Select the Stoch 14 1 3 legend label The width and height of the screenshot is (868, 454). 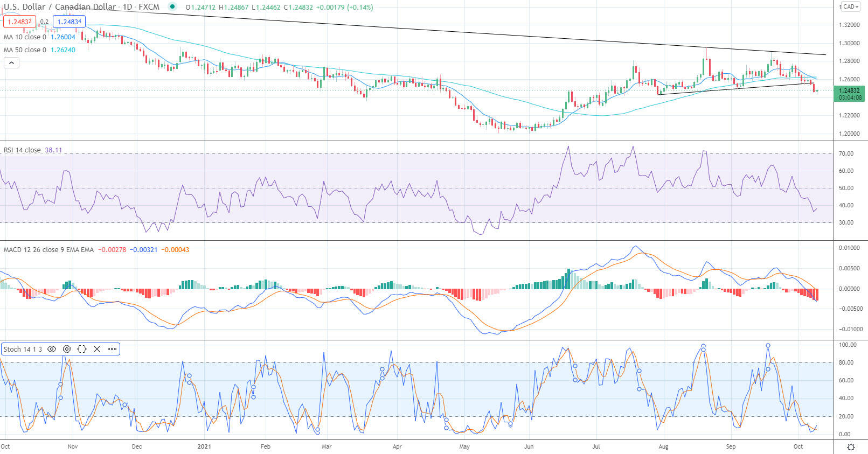(23, 349)
